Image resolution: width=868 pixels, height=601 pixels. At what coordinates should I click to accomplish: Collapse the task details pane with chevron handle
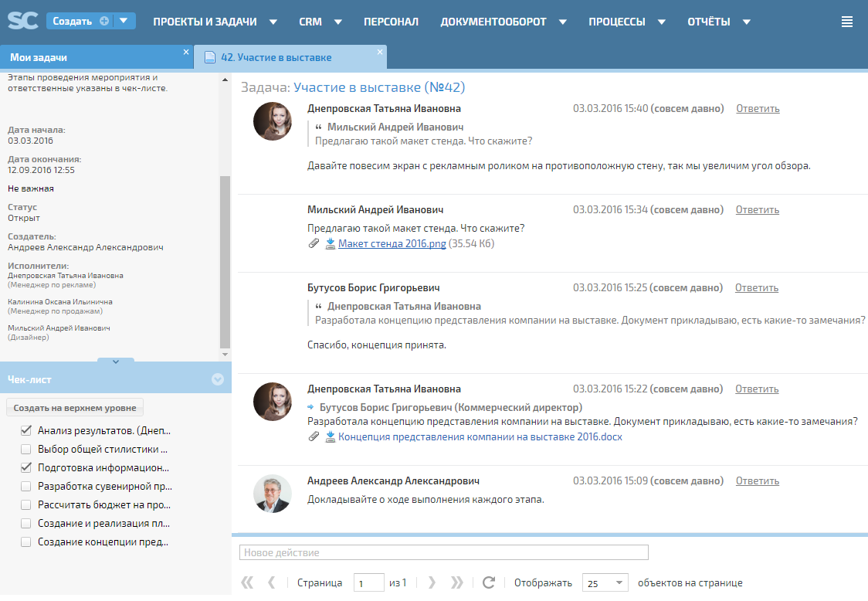(115, 361)
